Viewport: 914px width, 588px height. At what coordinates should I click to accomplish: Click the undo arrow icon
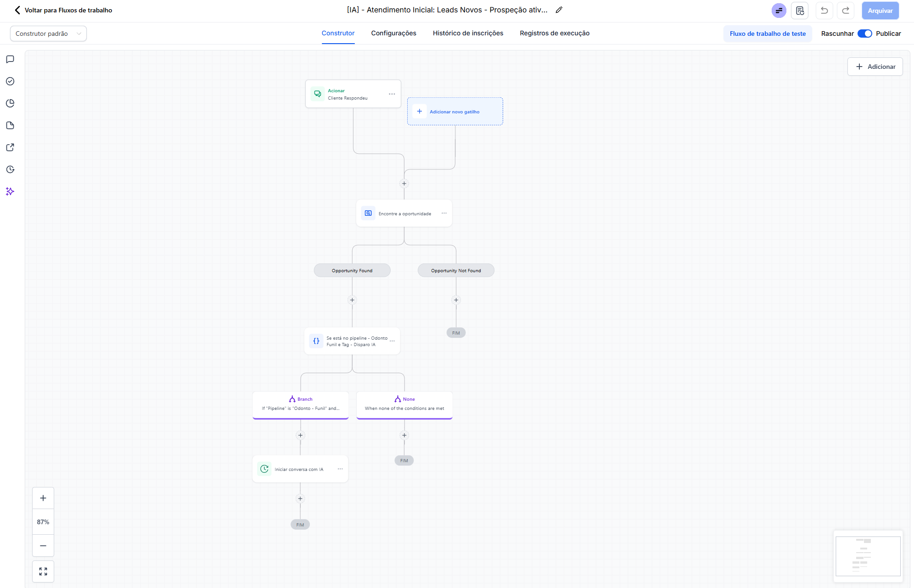click(824, 10)
